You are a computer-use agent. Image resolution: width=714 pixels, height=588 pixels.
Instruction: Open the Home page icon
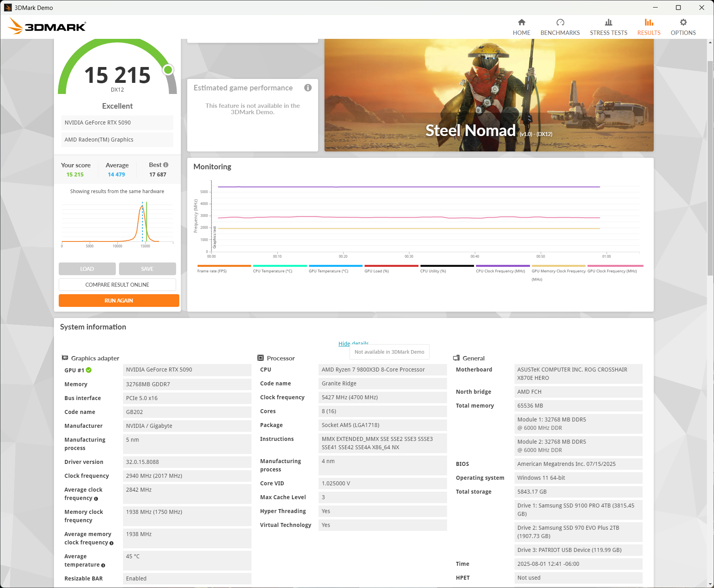coord(521,23)
